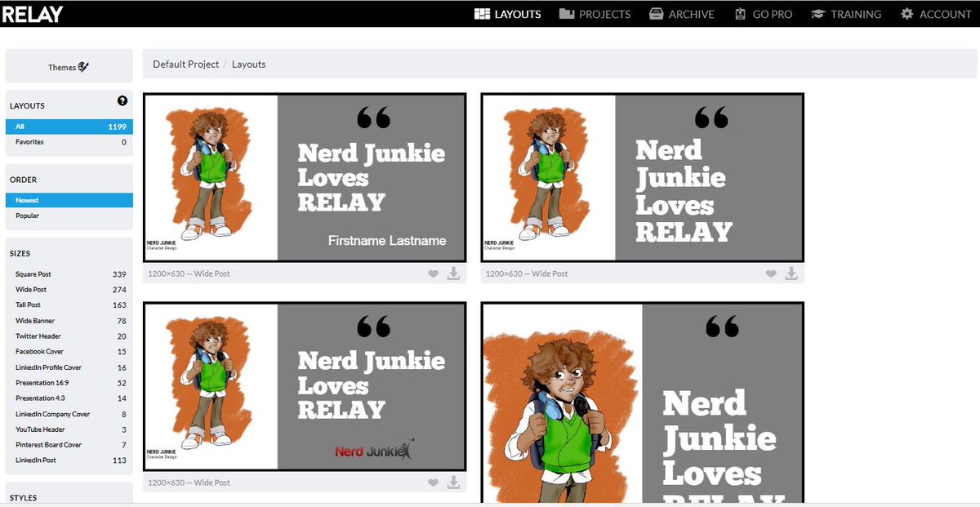Filter by Tall Post size
This screenshot has height=507, width=980.
69,305
